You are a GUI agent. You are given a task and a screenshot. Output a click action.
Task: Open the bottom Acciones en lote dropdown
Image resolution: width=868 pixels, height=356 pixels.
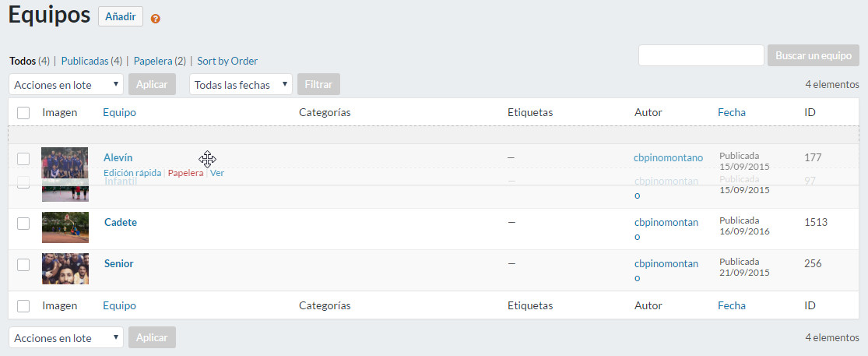[x=66, y=337]
